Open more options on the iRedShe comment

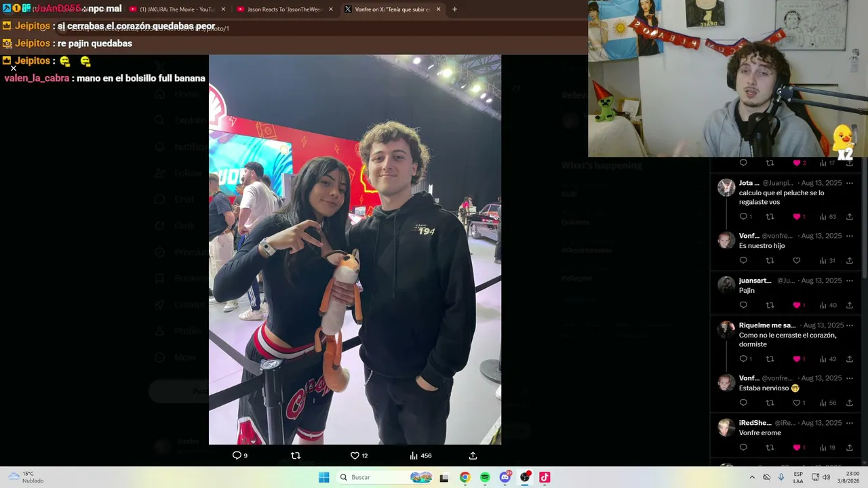click(849, 423)
